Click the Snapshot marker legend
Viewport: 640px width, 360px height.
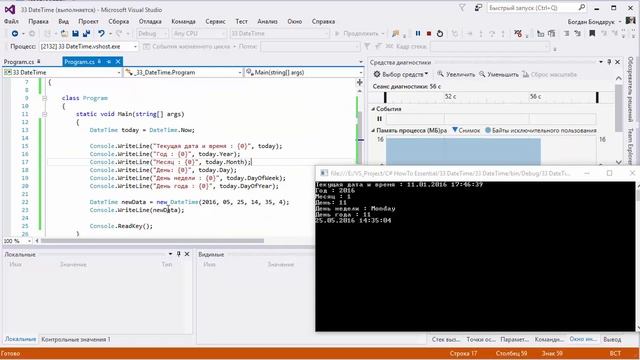[x=466, y=130]
